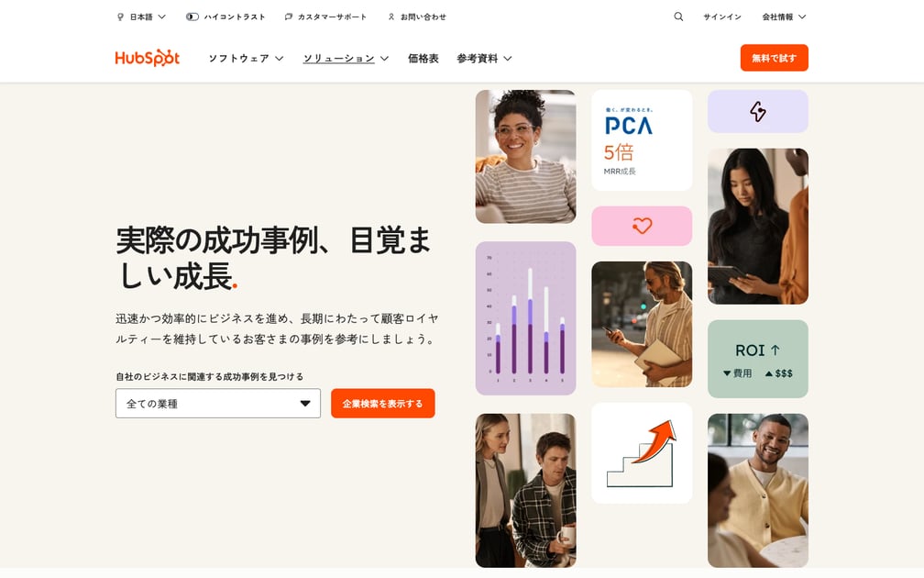The height and width of the screenshot is (578, 924).
Task: Expand the 会社情報 dropdown menu
Action: pyautogui.click(x=784, y=17)
